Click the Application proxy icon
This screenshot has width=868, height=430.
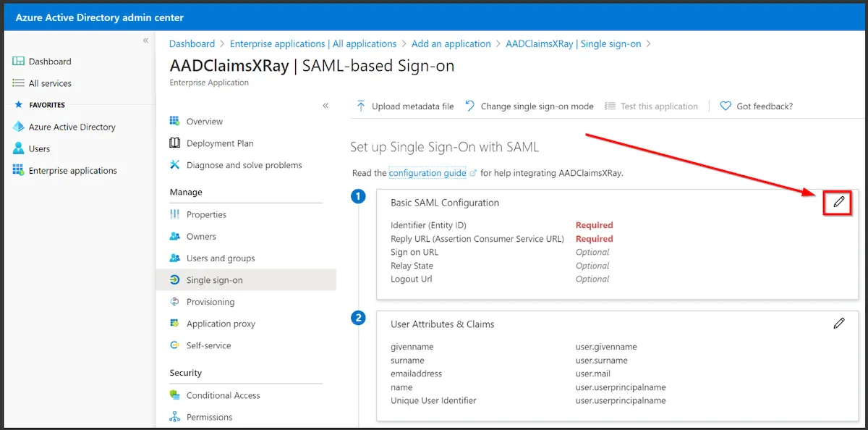(174, 323)
